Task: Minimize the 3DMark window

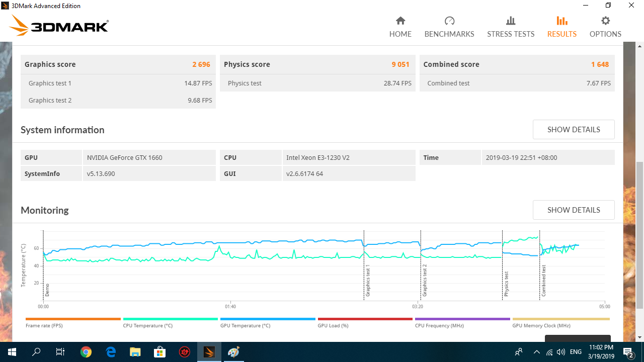Action: click(586, 6)
